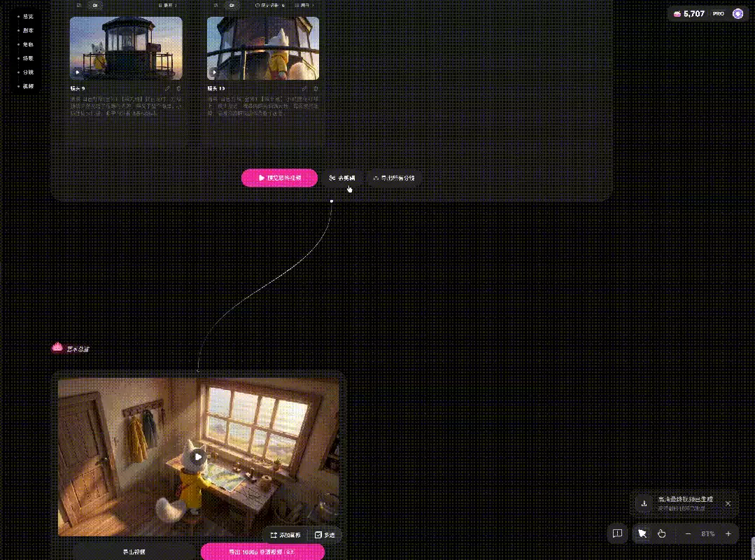Edit 镜头 10 using the pencil icon
This screenshot has width=755, height=560.
tap(304, 89)
